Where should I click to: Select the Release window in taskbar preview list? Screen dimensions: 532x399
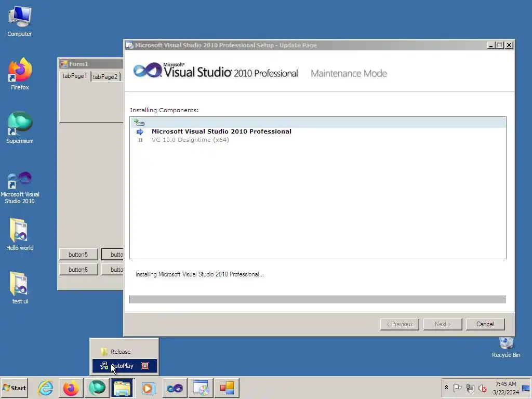coord(124,352)
